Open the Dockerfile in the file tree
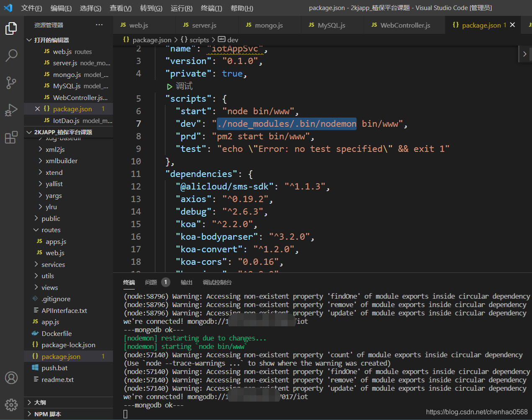The height and width of the screenshot is (420, 532). tap(57, 333)
